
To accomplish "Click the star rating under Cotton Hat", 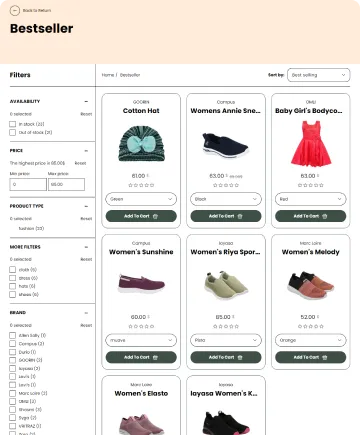I will 141,185.
